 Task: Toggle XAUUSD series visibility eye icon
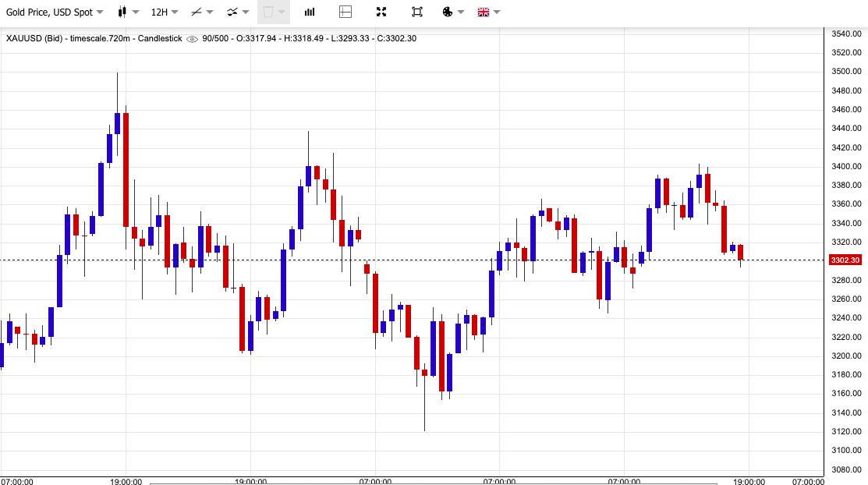[192, 38]
